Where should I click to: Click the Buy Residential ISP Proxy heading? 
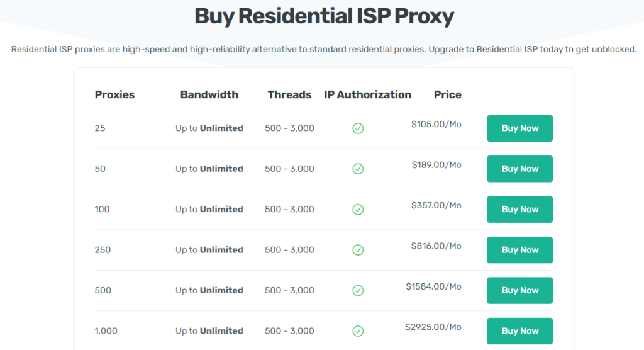(x=324, y=16)
